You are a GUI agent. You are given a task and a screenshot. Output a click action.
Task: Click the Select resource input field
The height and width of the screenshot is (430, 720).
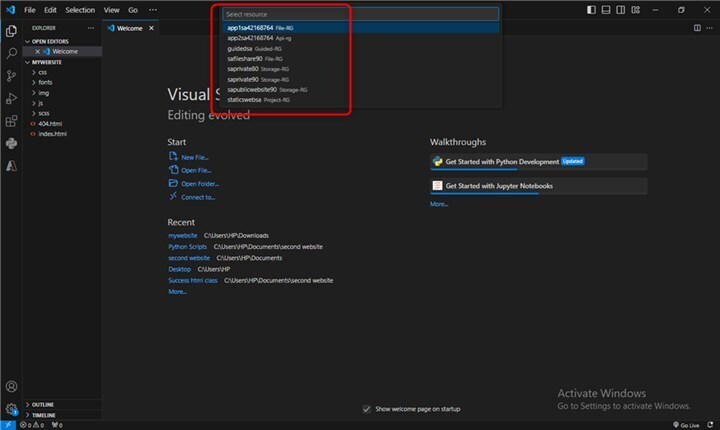[x=360, y=14]
